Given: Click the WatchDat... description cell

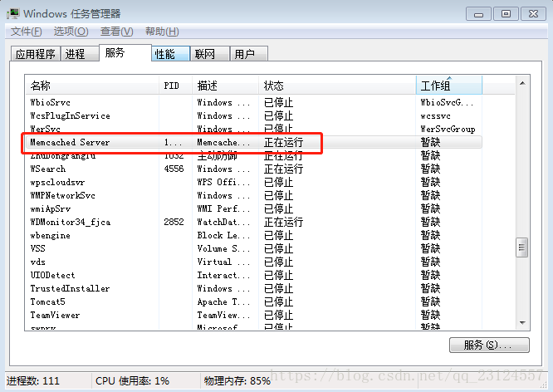Looking at the screenshot, I should point(223,222).
